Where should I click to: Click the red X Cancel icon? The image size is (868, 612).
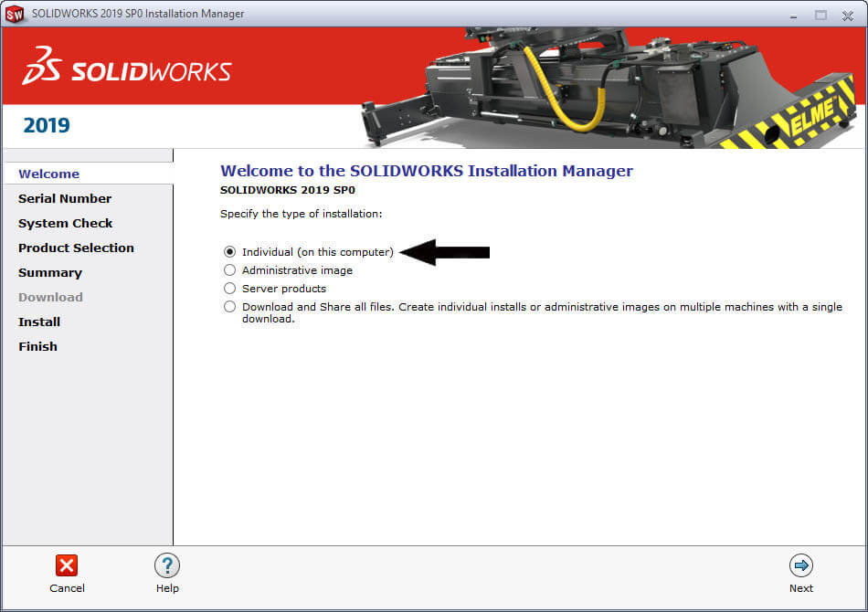click(67, 565)
